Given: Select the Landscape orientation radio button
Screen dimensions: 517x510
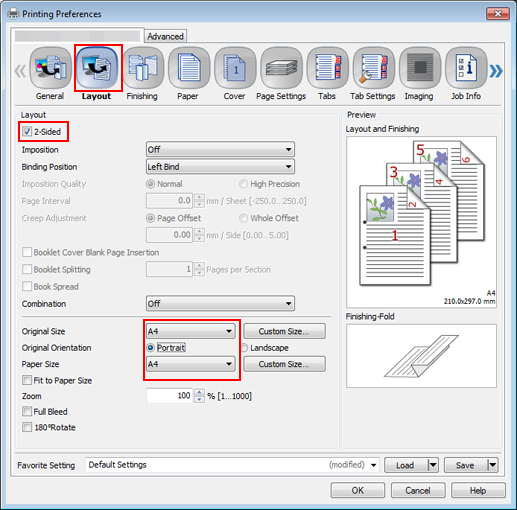Looking at the screenshot, I should 244,348.
